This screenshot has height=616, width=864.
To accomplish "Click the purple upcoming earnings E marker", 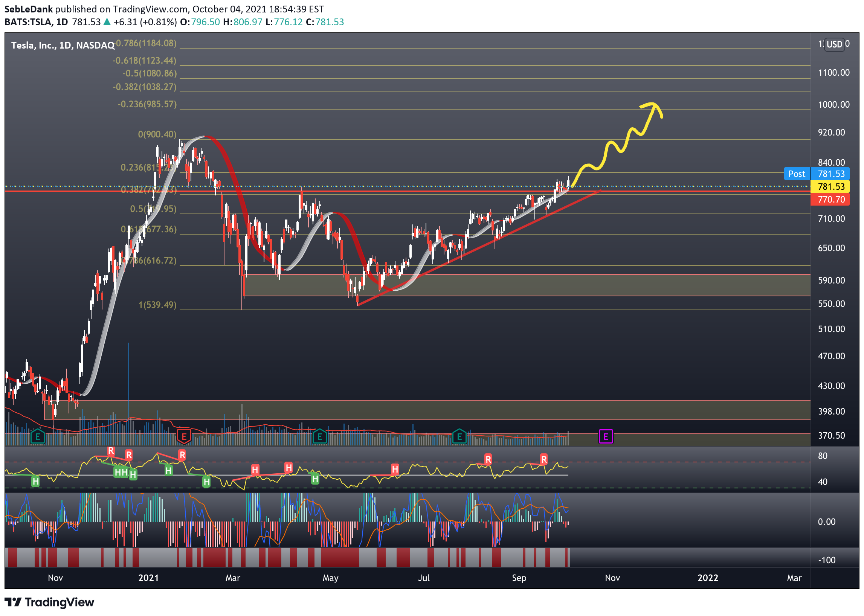I will coord(606,437).
